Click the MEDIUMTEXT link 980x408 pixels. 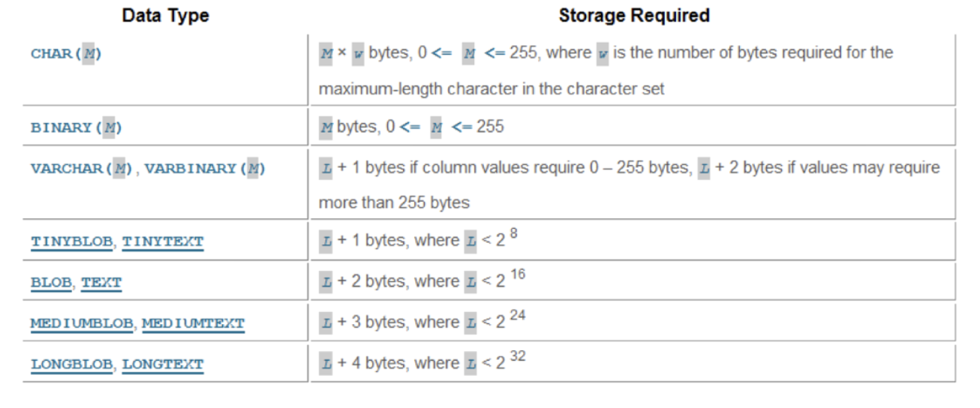coord(194,323)
